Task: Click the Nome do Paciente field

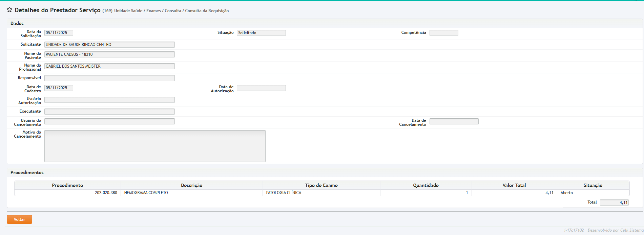Action: click(109, 54)
